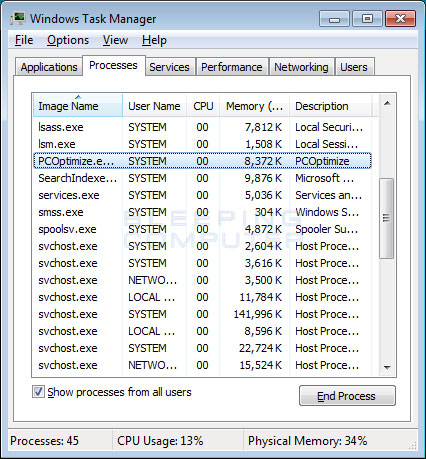Open the Options menu

68,40
